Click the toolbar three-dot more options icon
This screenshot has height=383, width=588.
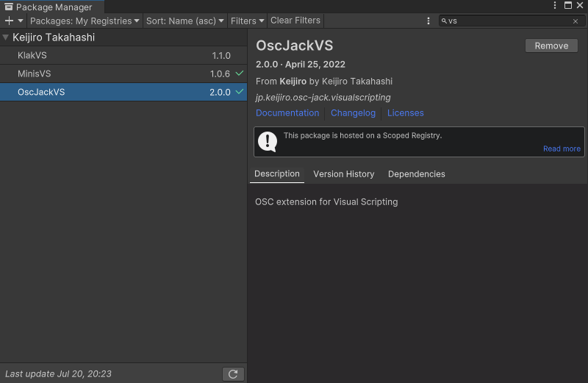click(429, 21)
